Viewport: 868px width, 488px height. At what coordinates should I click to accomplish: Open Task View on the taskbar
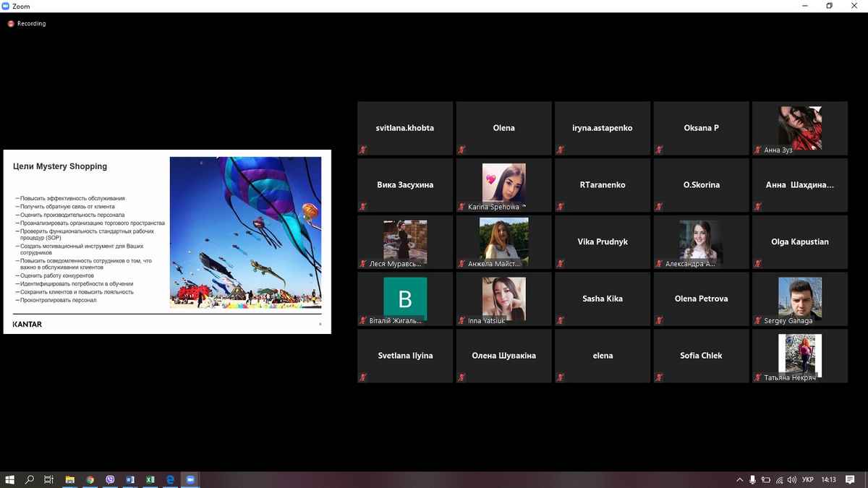coord(49,479)
